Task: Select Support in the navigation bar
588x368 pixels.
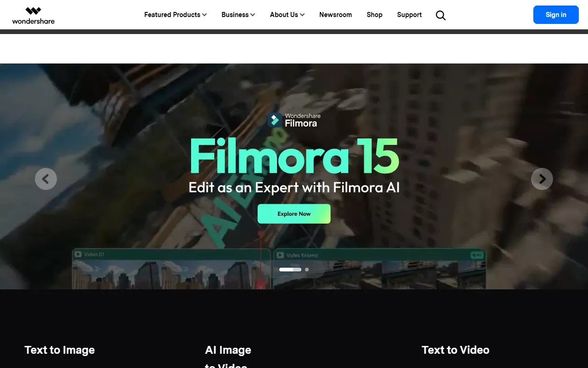Action: point(409,15)
